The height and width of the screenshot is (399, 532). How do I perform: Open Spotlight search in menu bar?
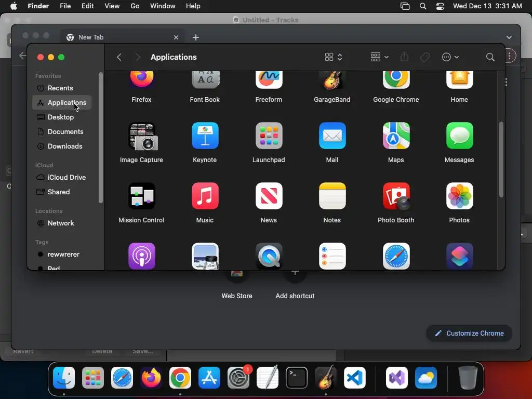[423, 6]
